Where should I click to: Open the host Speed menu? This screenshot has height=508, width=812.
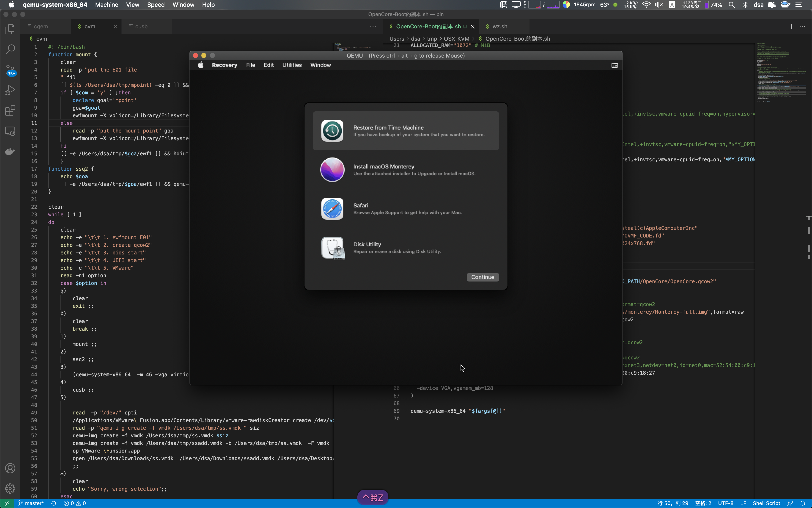(x=156, y=5)
